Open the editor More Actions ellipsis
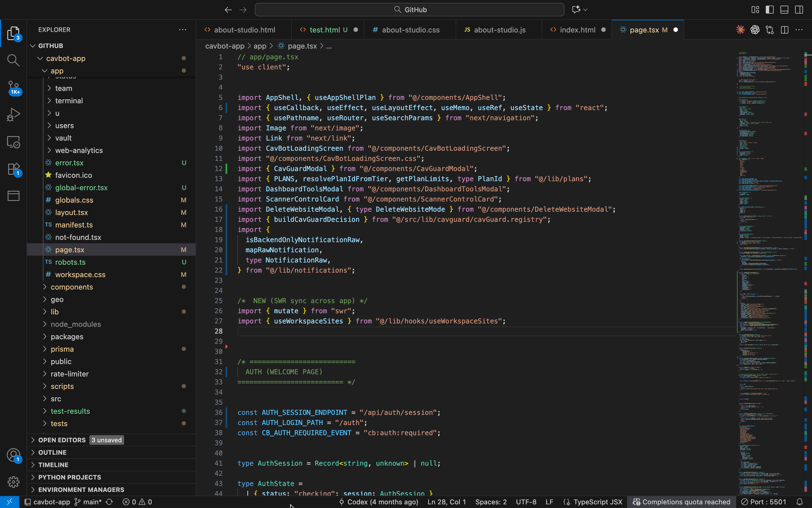Image resolution: width=812 pixels, height=508 pixels. [799, 30]
